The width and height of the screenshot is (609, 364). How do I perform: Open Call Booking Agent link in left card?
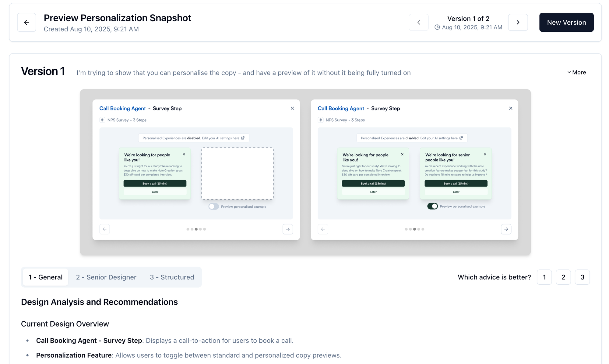click(122, 109)
